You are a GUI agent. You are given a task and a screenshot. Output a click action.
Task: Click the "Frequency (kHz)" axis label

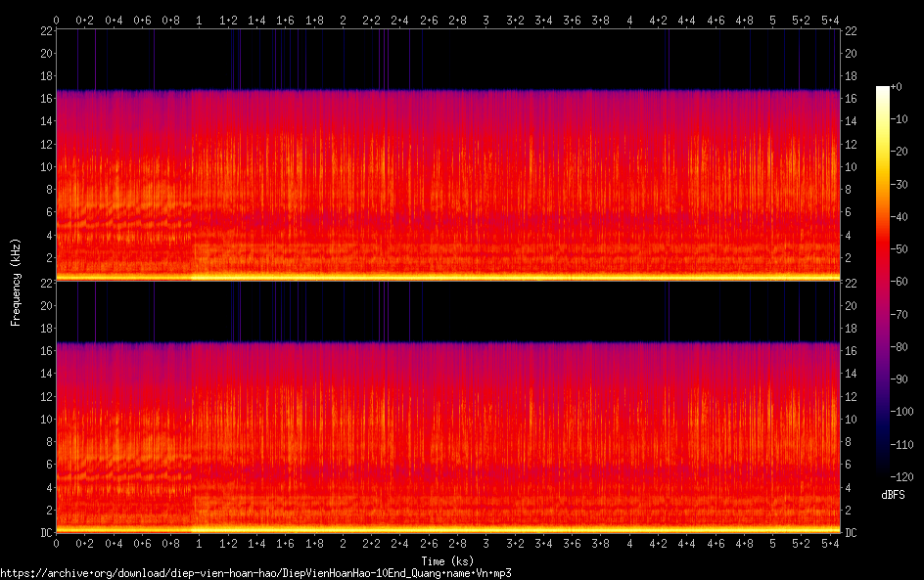click(x=16, y=282)
